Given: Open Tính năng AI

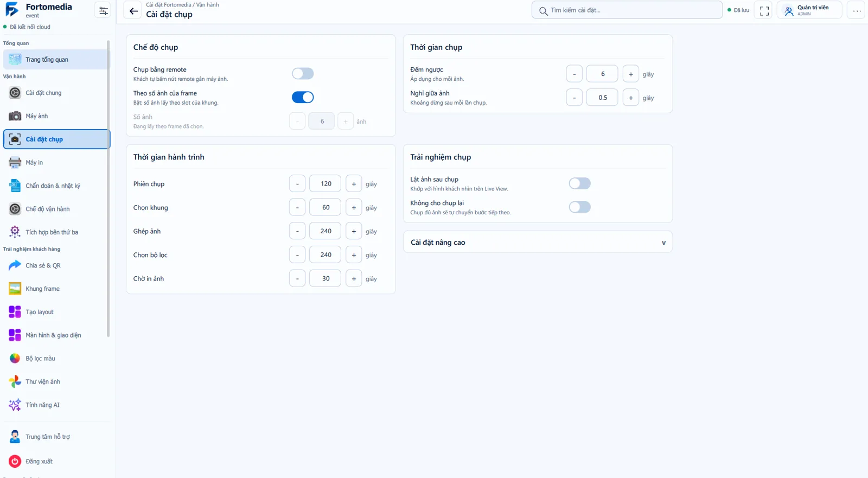Looking at the screenshot, I should click(x=56, y=405).
